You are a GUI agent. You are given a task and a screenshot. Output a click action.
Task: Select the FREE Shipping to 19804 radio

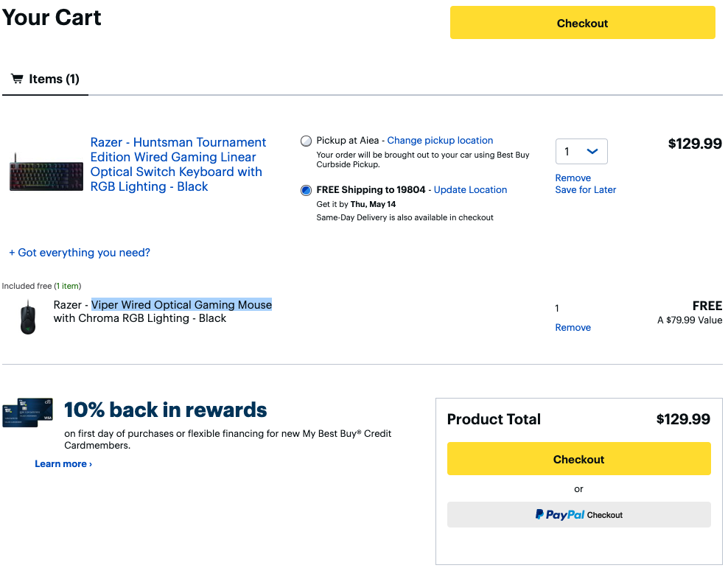(307, 190)
